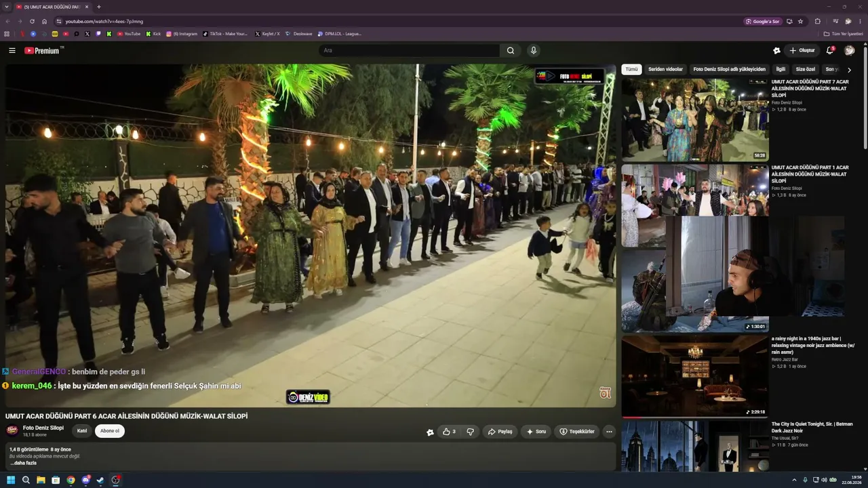Open the Chrome three-dot menu

(x=860, y=21)
